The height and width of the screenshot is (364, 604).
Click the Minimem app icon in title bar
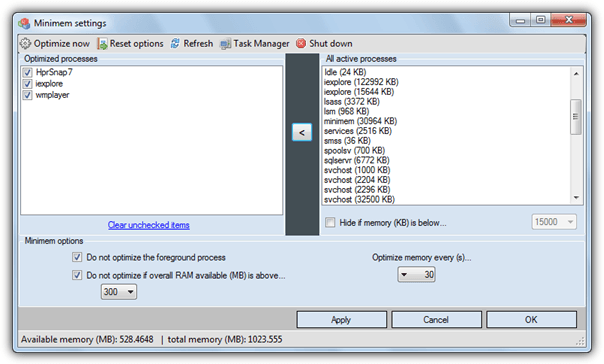[x=24, y=23]
